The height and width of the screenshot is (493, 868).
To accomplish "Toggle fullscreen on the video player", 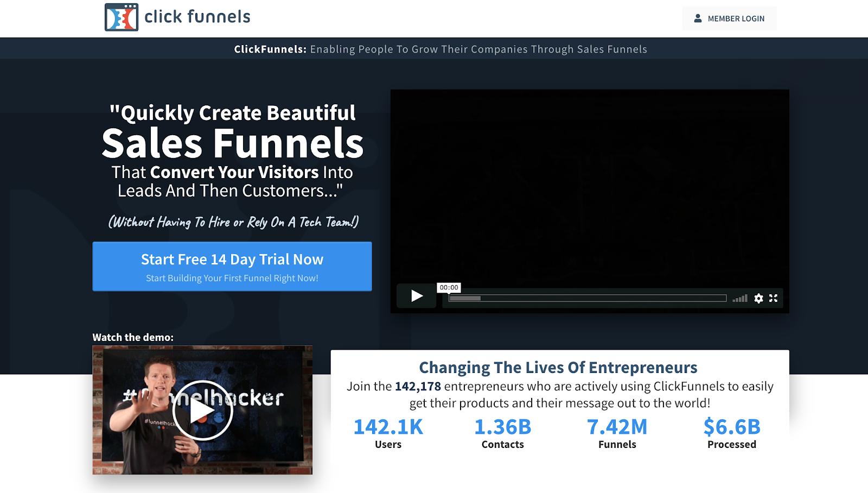I will (x=773, y=298).
